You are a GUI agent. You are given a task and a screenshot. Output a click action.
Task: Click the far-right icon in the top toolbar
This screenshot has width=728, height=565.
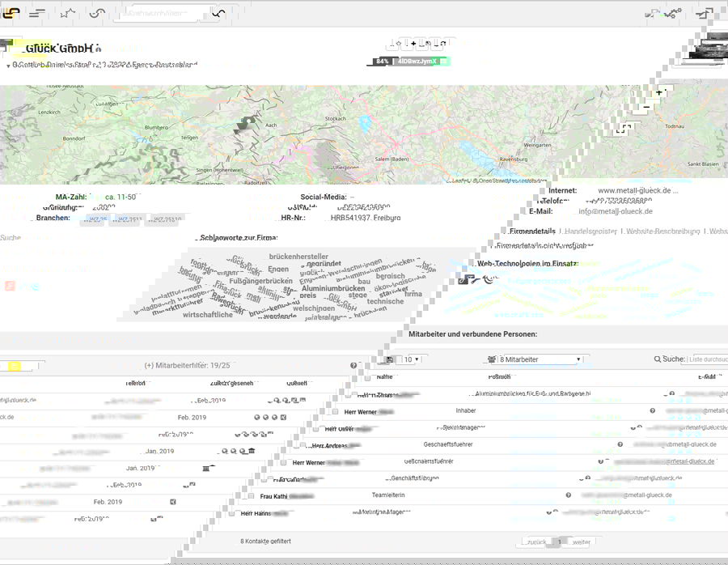pos(705,13)
